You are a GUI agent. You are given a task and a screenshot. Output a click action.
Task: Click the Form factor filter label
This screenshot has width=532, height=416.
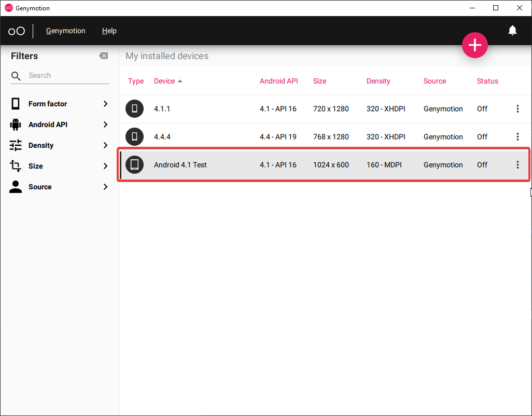coord(48,104)
